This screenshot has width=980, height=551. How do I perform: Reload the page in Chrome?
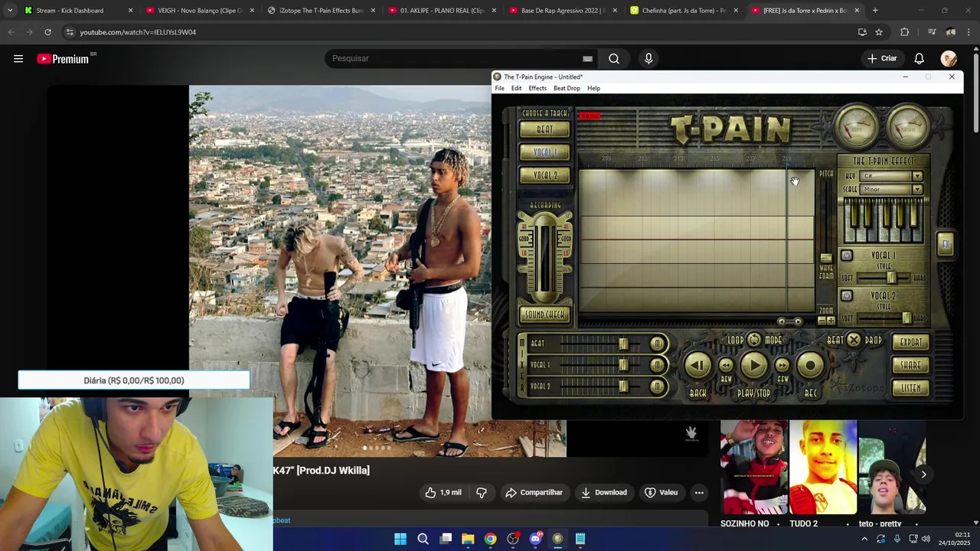click(x=47, y=32)
